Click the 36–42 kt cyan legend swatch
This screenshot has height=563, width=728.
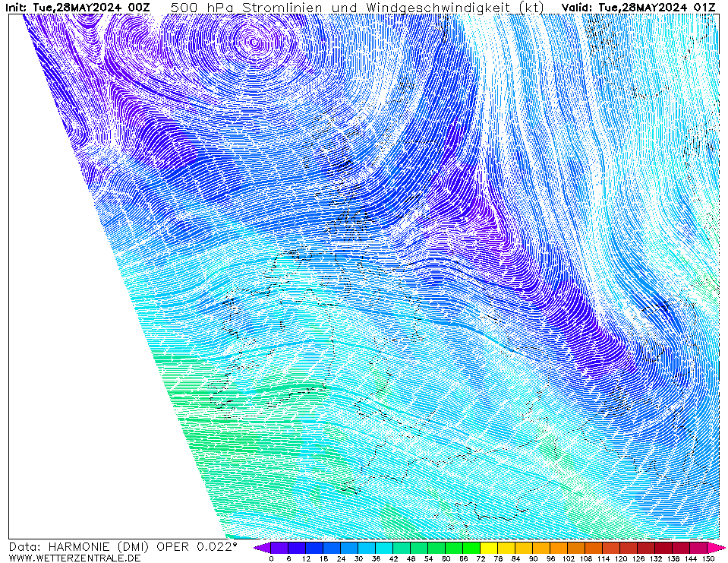pos(384,548)
